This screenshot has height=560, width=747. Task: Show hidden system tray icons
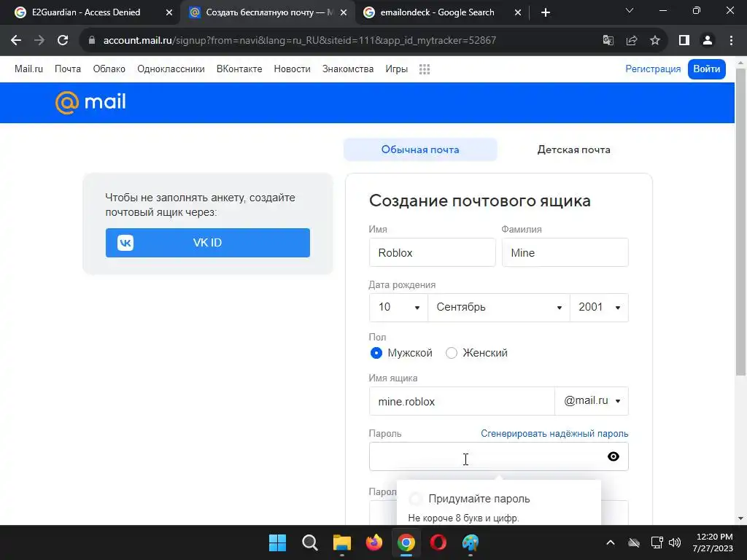611,542
